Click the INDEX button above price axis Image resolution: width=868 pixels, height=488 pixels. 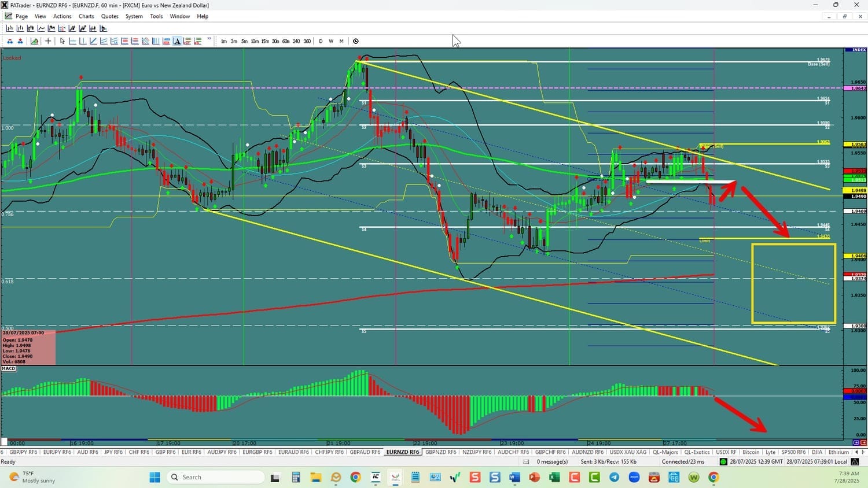855,50
